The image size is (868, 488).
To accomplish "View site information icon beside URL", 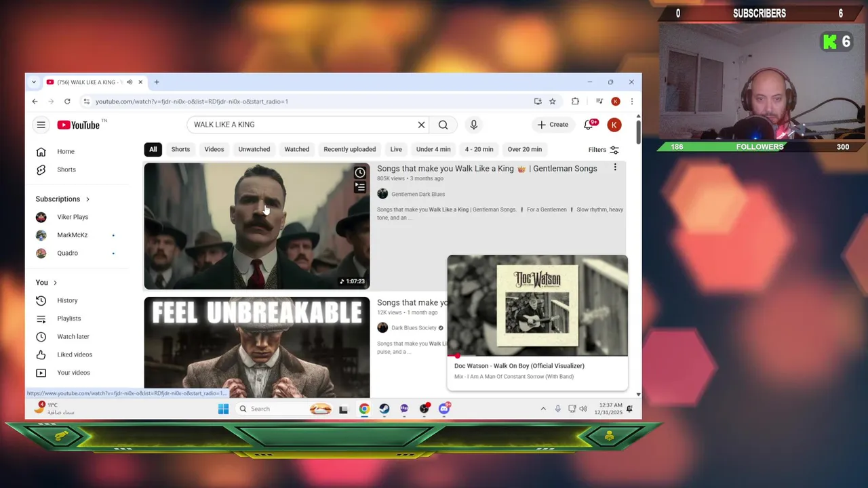I will pyautogui.click(x=86, y=102).
